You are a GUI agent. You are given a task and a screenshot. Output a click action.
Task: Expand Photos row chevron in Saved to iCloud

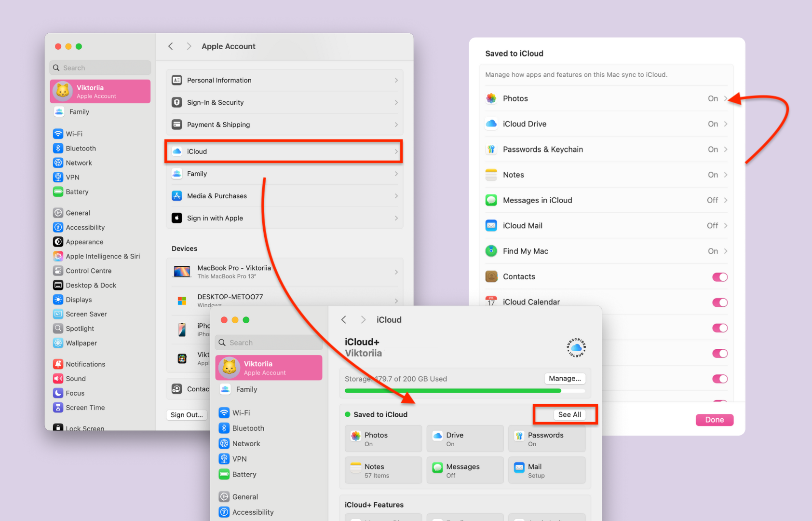point(726,98)
